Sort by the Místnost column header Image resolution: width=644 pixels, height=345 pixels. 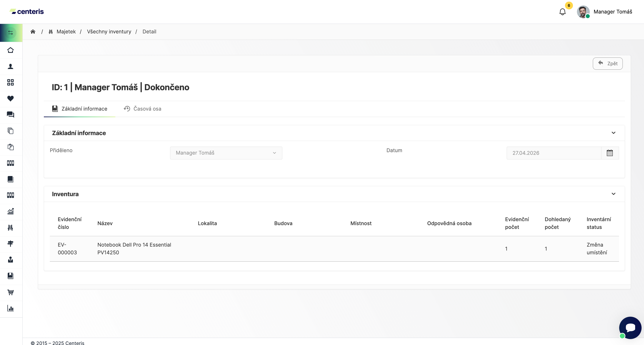pyautogui.click(x=361, y=223)
